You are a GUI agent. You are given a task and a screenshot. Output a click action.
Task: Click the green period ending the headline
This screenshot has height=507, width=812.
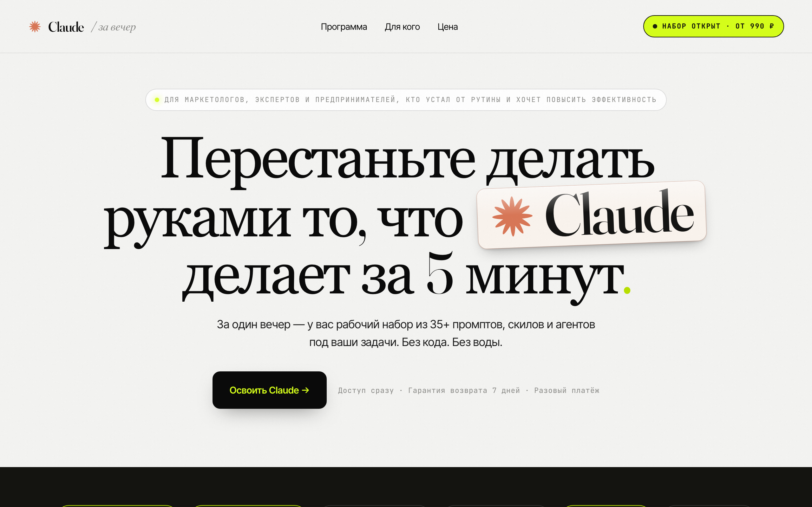pos(627,290)
